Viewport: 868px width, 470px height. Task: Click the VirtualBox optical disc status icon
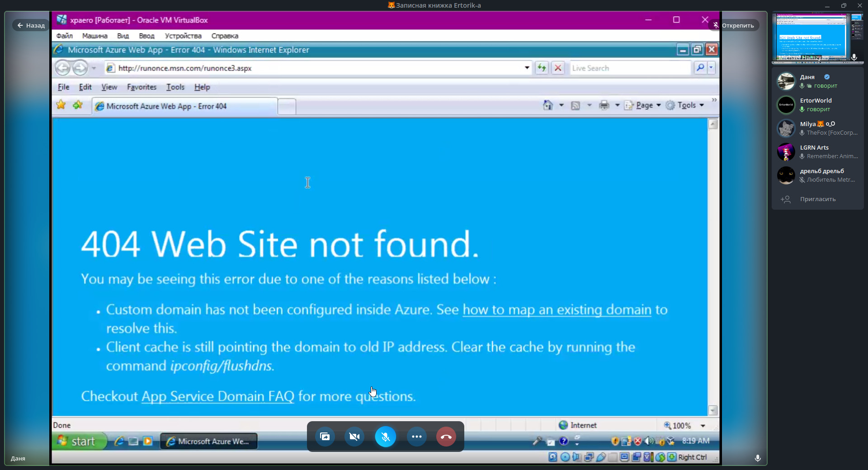[565, 457]
